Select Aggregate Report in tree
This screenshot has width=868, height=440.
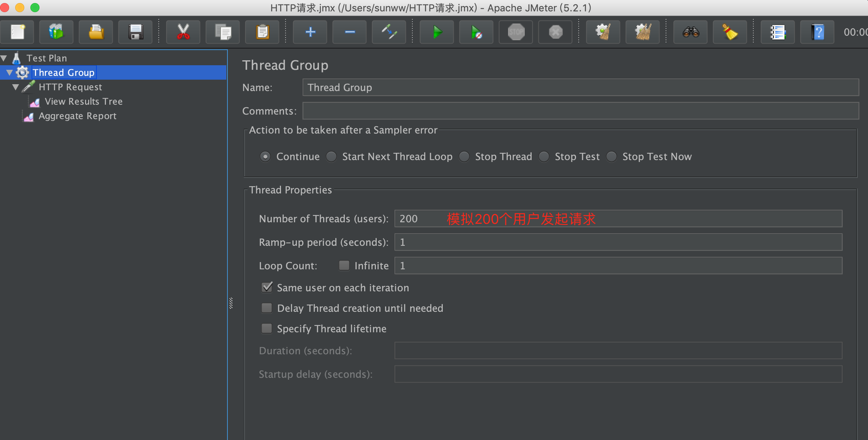(77, 116)
